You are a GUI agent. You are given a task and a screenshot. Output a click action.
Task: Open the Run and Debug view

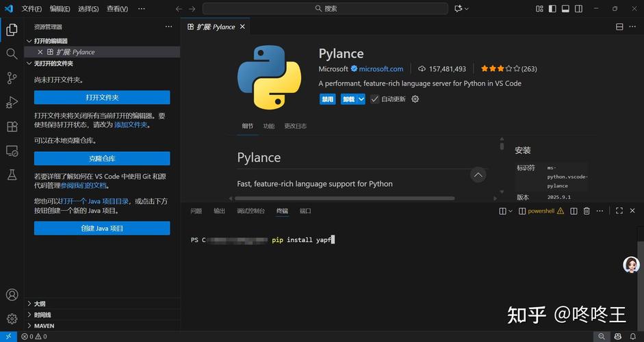coord(12,102)
